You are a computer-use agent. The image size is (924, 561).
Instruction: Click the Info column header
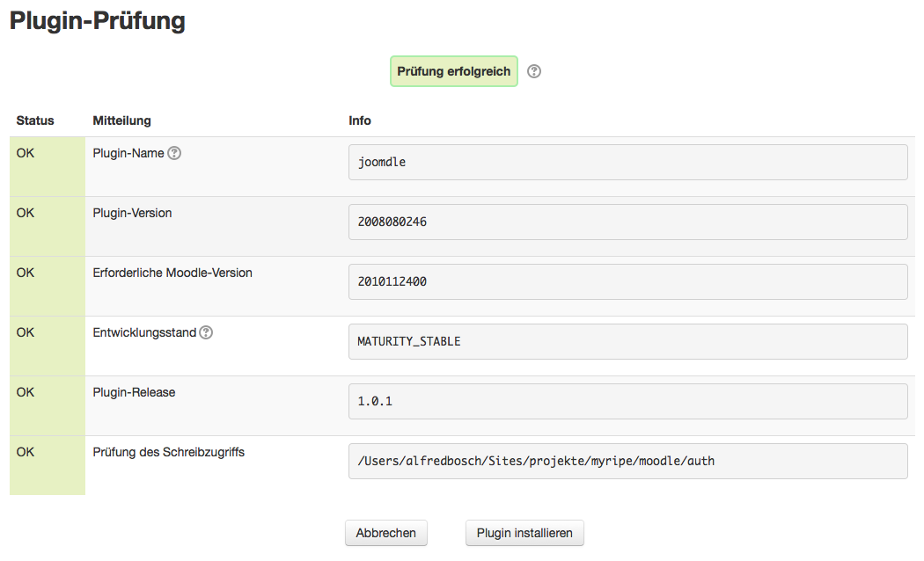coord(360,120)
